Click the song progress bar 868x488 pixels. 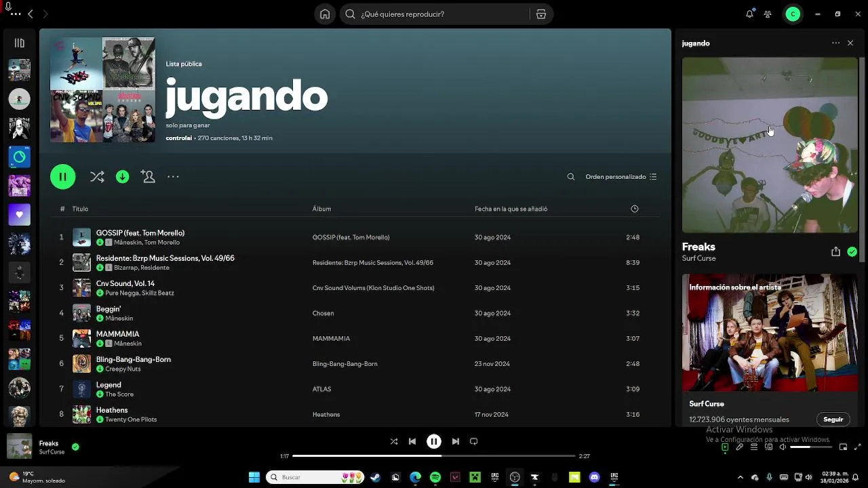pos(434,456)
